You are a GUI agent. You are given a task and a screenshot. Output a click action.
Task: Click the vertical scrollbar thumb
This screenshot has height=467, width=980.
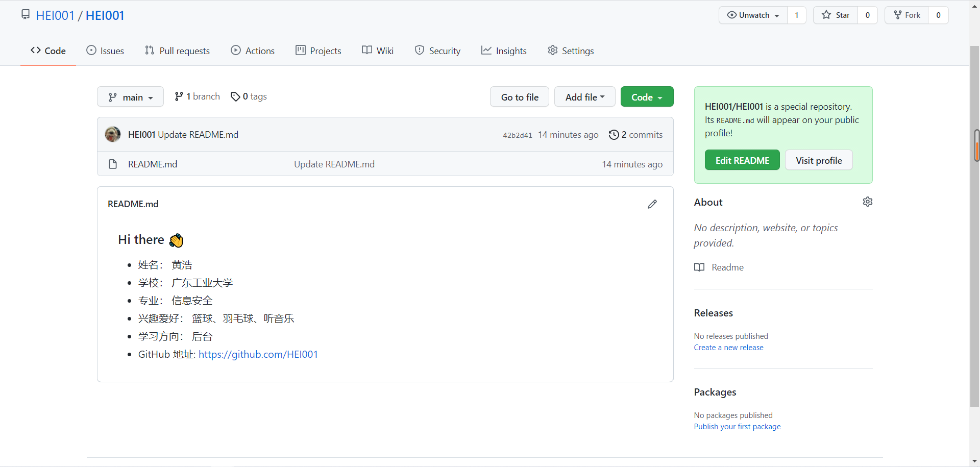tap(975, 227)
